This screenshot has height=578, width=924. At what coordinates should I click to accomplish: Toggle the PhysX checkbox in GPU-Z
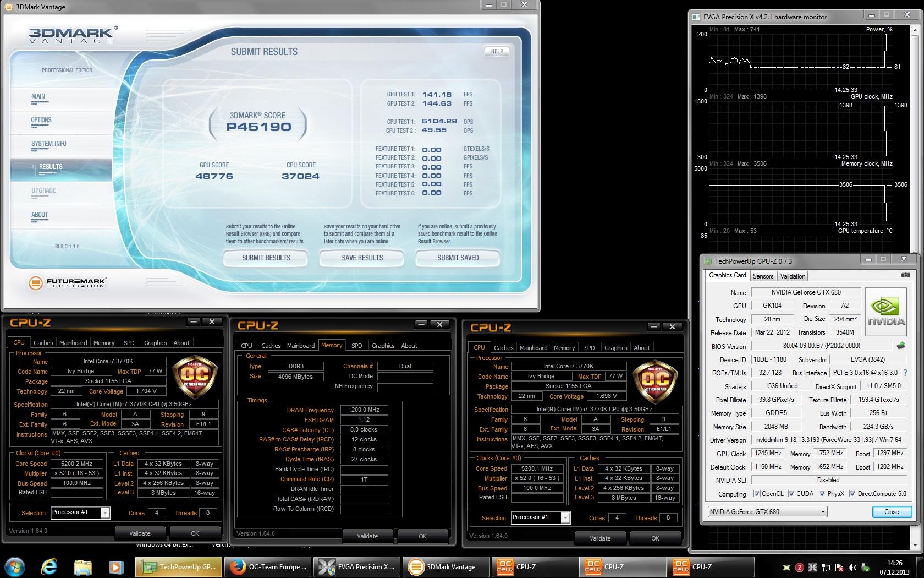pyautogui.click(x=822, y=494)
